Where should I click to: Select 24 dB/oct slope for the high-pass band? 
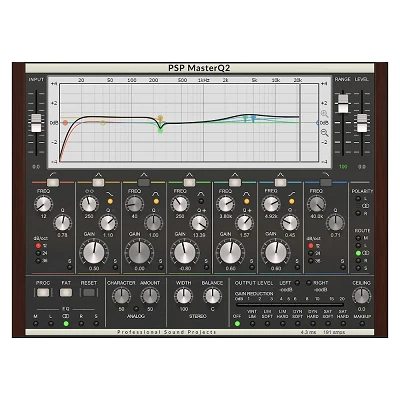(x=38, y=253)
